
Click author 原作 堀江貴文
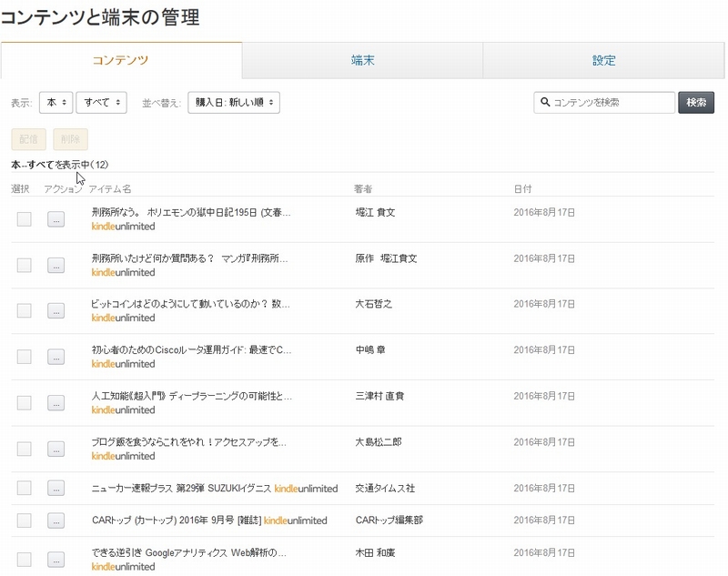pos(386,258)
